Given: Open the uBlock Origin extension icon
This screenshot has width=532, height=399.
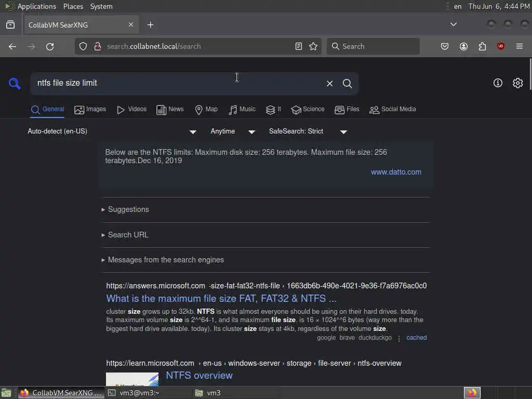Looking at the screenshot, I should pyautogui.click(x=501, y=46).
